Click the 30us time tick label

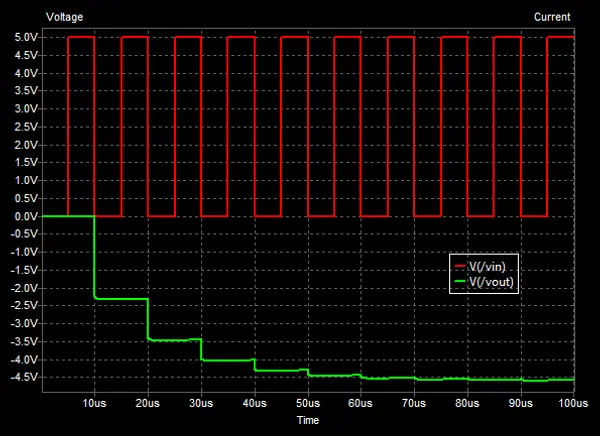tap(200, 403)
